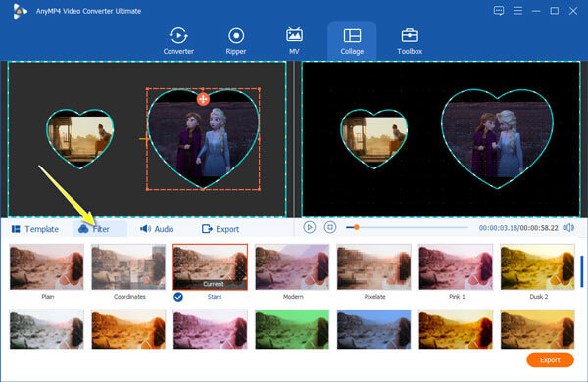Apply the Pixelate filter

point(374,267)
